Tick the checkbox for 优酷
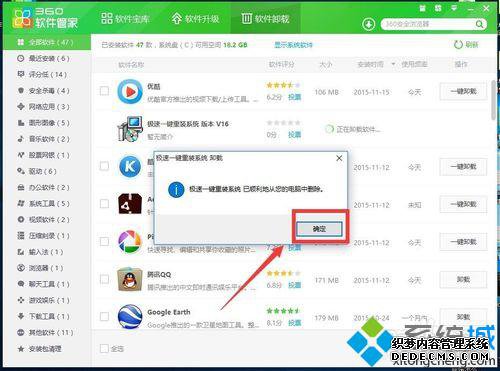Image resolution: width=500 pixels, height=371 pixels. [x=104, y=91]
